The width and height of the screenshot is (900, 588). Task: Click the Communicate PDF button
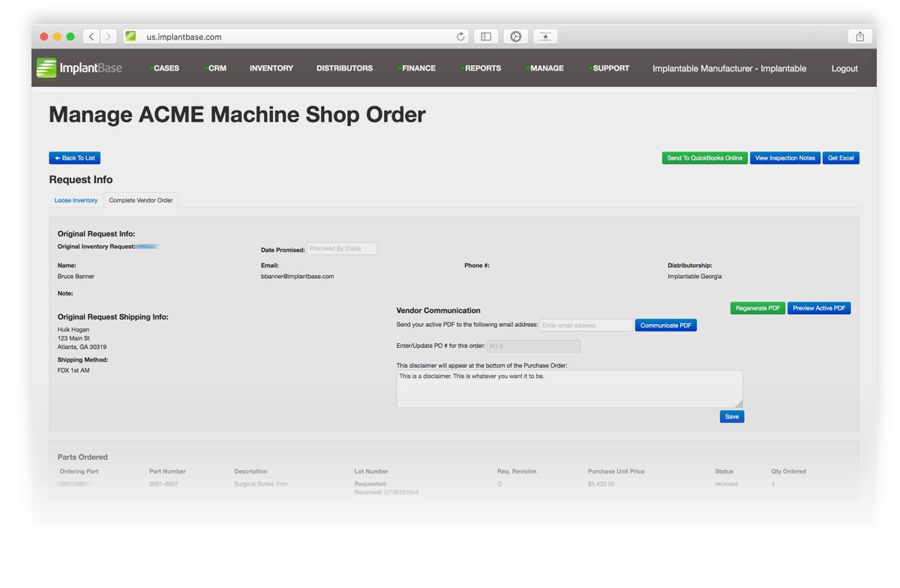coord(666,325)
